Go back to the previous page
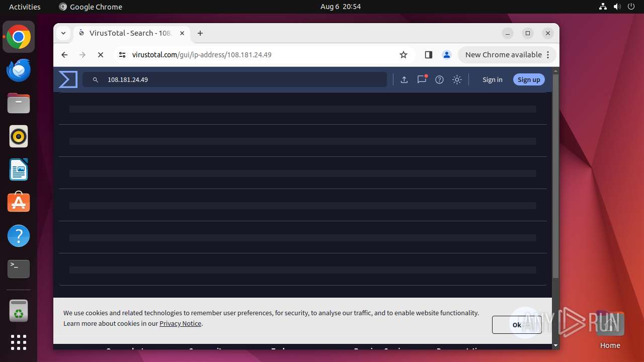This screenshot has width=644, height=362. pos(64,55)
